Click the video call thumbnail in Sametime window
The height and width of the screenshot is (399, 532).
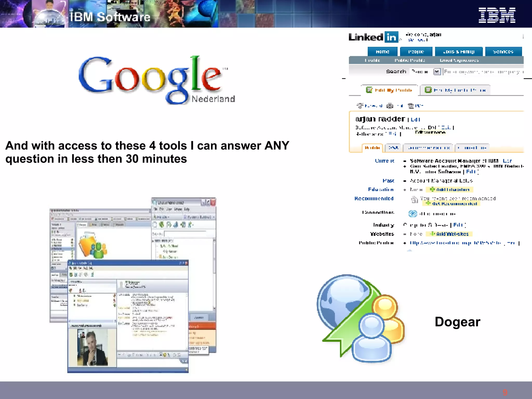pyautogui.click(x=92, y=348)
